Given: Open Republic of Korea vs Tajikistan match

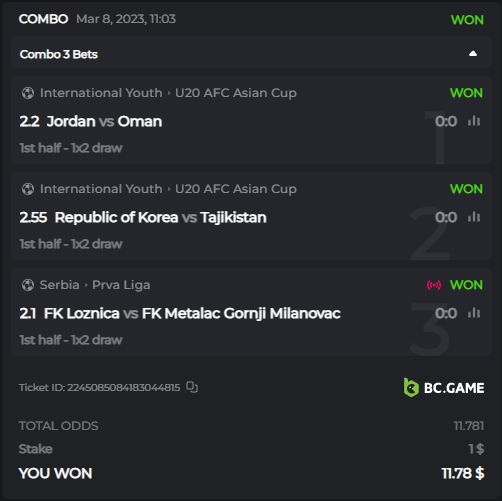Looking at the screenshot, I should point(161,217).
